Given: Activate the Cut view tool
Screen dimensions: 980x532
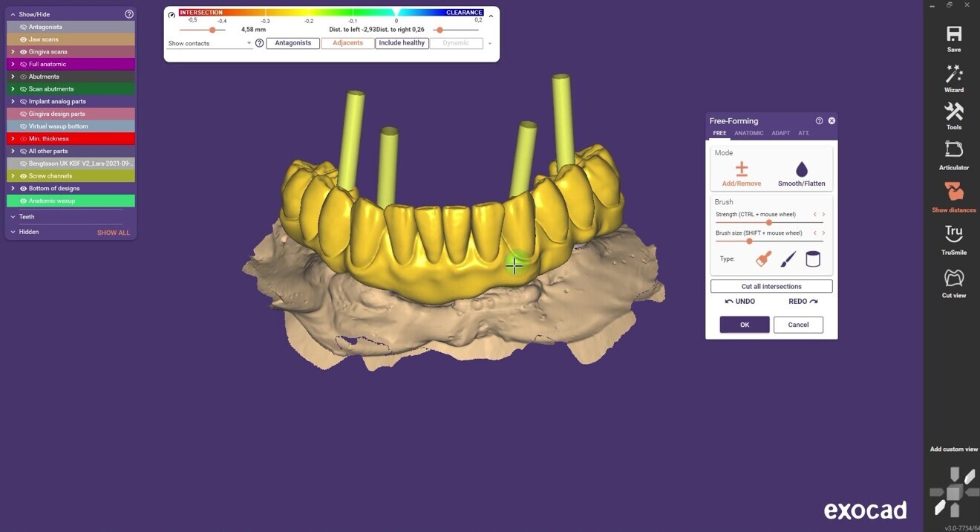Looking at the screenshot, I should (953, 282).
